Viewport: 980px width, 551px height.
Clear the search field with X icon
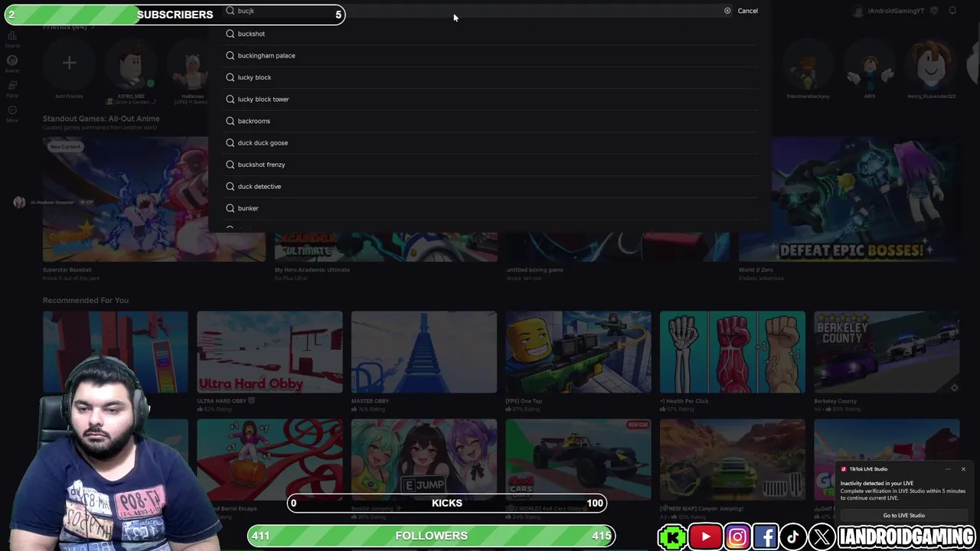727,11
